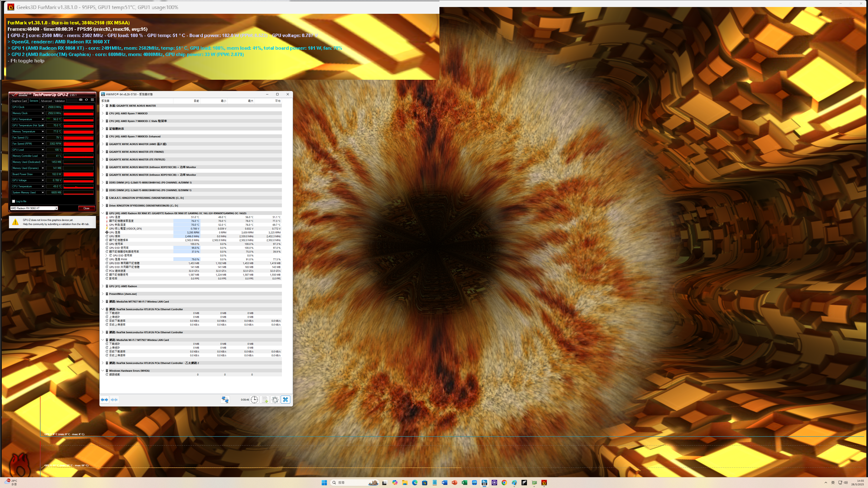Select Sensors tab in GPU-Z
This screenshot has height=488, width=868.
(x=34, y=101)
